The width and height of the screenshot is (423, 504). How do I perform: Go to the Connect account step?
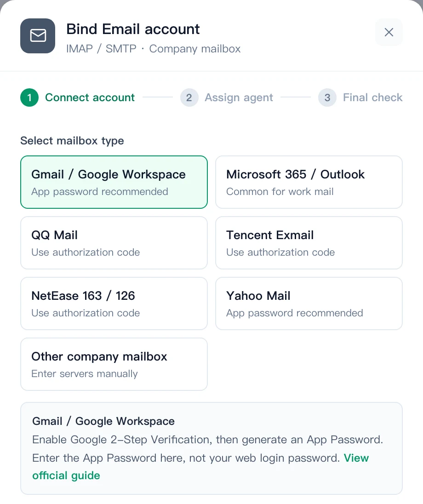90,97
